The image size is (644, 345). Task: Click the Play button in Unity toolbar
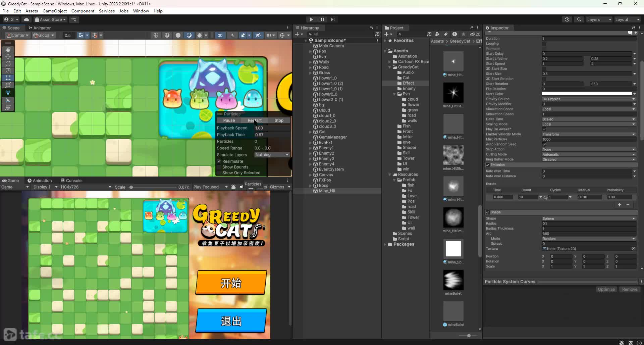tap(311, 19)
